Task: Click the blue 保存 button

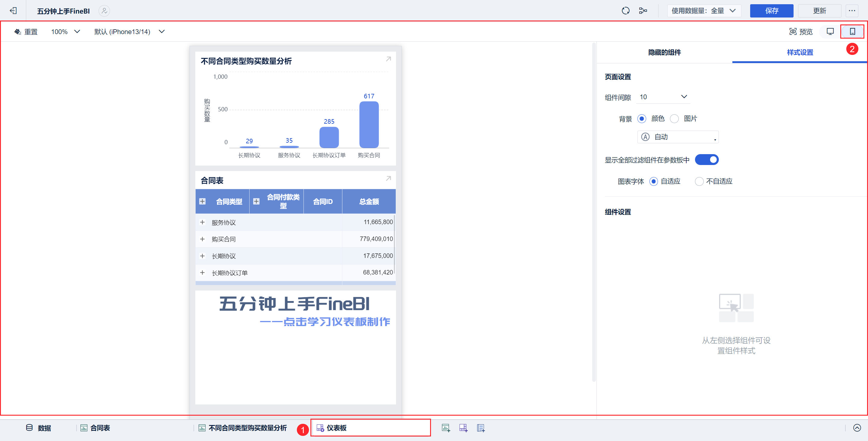Action: (x=771, y=11)
